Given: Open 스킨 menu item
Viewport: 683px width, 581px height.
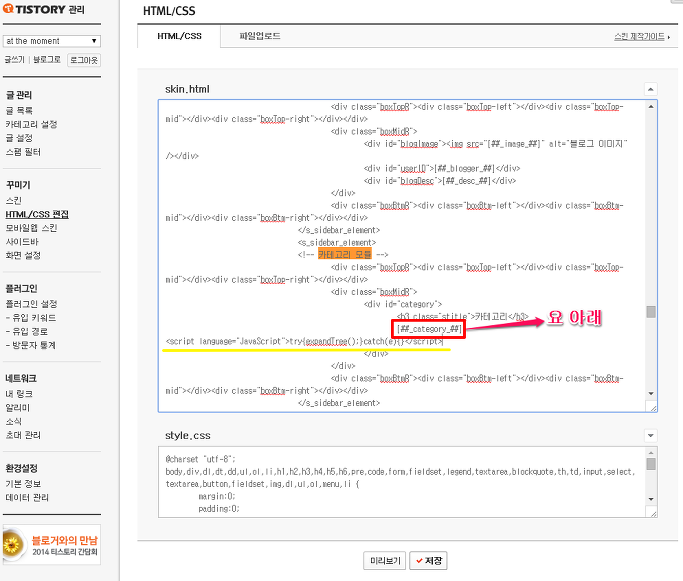Looking at the screenshot, I should [x=14, y=201].
